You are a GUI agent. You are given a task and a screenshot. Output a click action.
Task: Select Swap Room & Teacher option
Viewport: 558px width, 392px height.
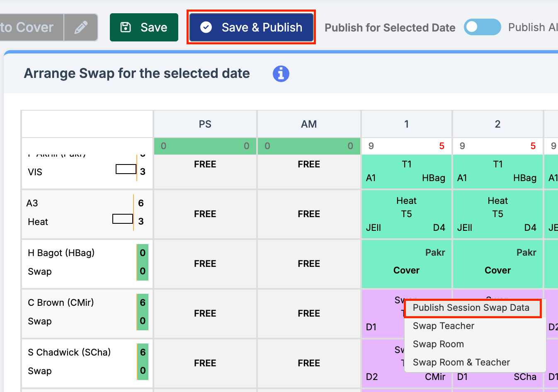coord(461,363)
